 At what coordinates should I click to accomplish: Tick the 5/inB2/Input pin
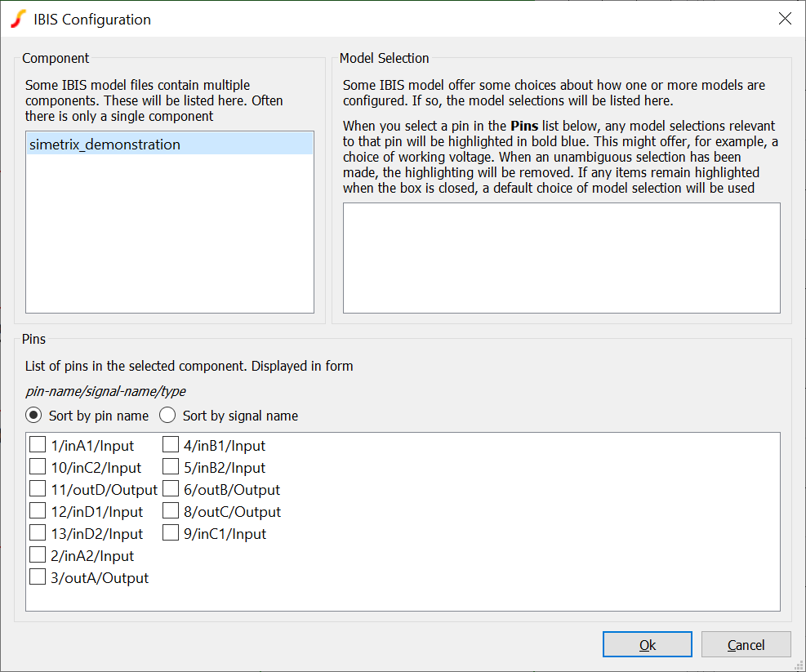pyautogui.click(x=171, y=467)
